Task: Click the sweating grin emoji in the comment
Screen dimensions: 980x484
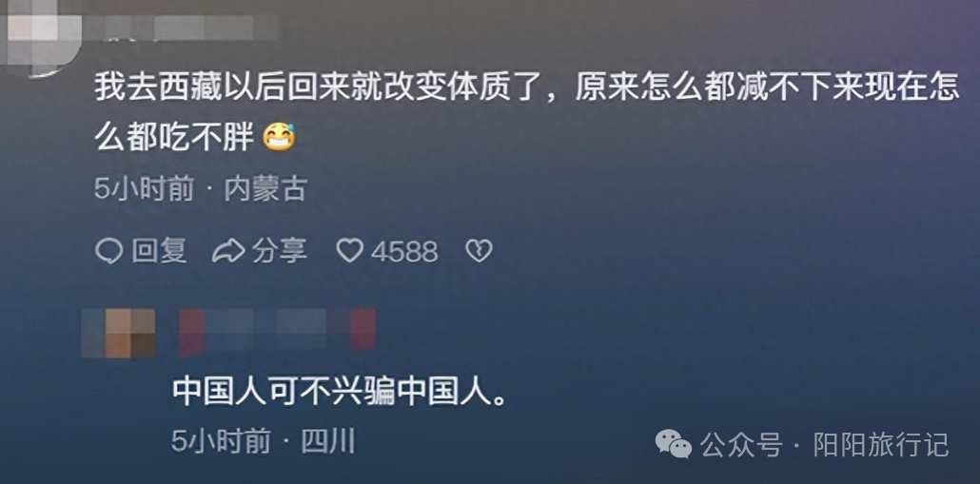Action: (279, 137)
